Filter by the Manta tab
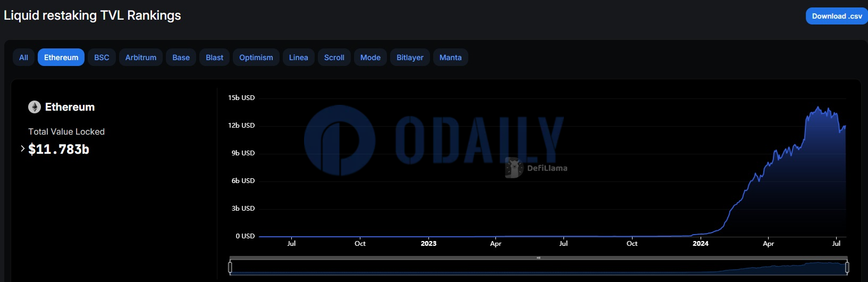868x282 pixels. (451, 57)
